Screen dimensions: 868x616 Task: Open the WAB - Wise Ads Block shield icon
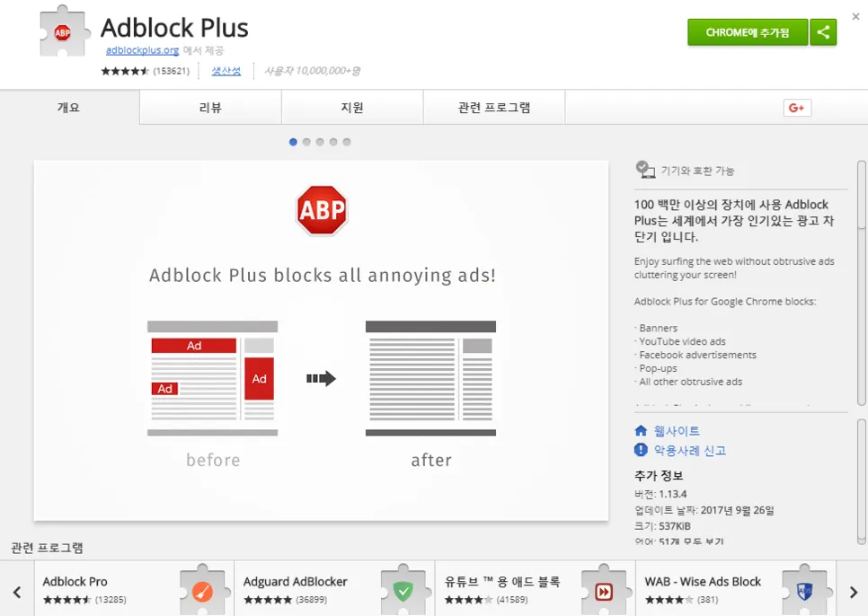pyautogui.click(x=805, y=591)
